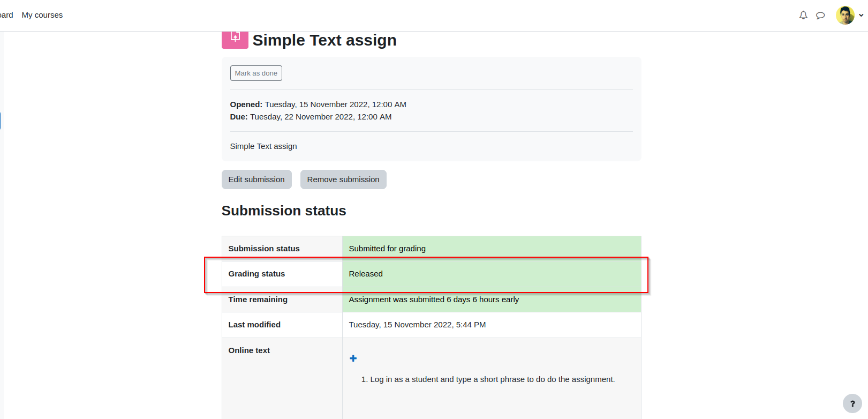Click the Online text row label
The image size is (868, 419).
tap(249, 350)
